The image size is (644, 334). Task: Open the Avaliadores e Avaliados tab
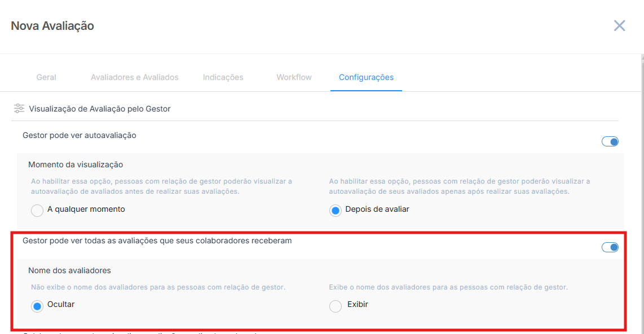[134, 77]
